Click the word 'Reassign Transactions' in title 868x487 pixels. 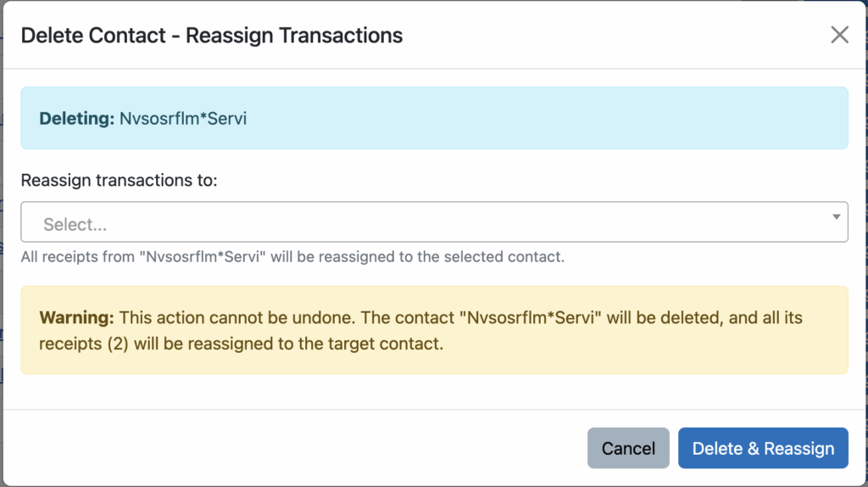click(294, 36)
